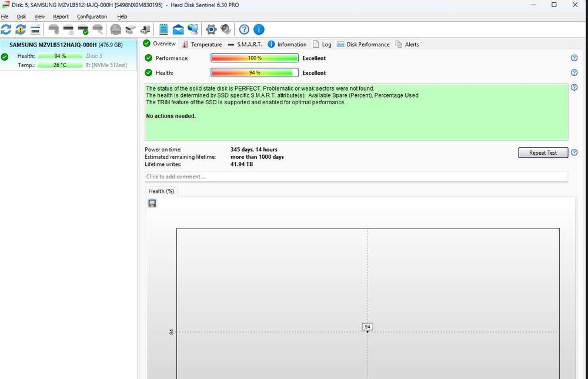Click the globe and monitor network icon
The image size is (588, 379).
point(193,29)
